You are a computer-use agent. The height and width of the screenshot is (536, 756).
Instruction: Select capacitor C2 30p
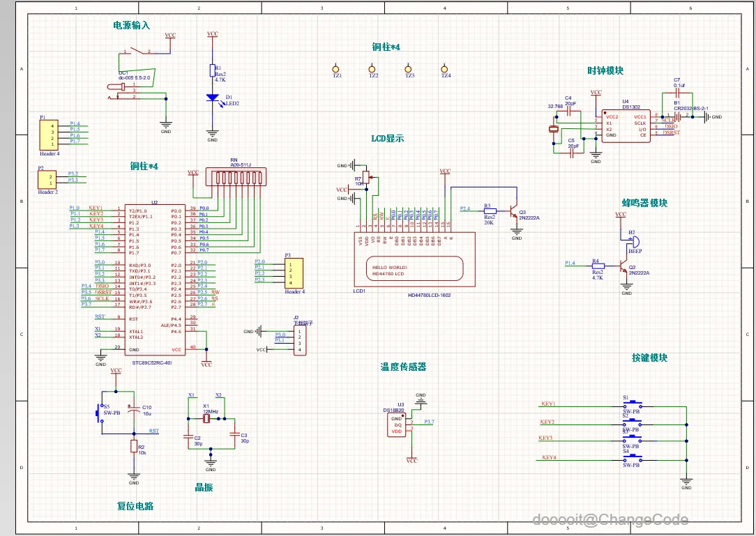coord(188,437)
